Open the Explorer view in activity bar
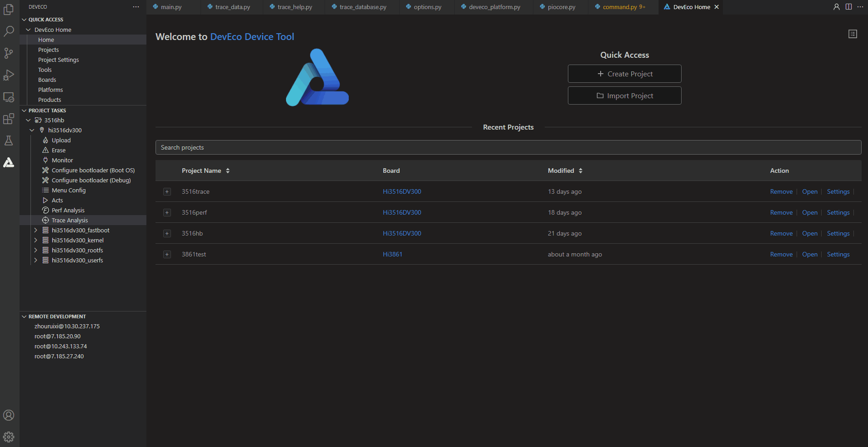 tap(9, 9)
